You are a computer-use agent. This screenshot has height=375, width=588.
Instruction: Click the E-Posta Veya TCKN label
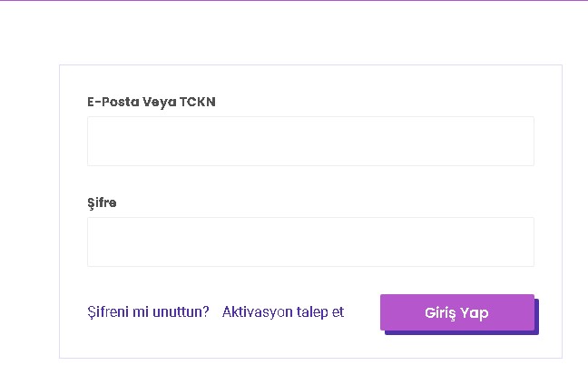point(152,102)
